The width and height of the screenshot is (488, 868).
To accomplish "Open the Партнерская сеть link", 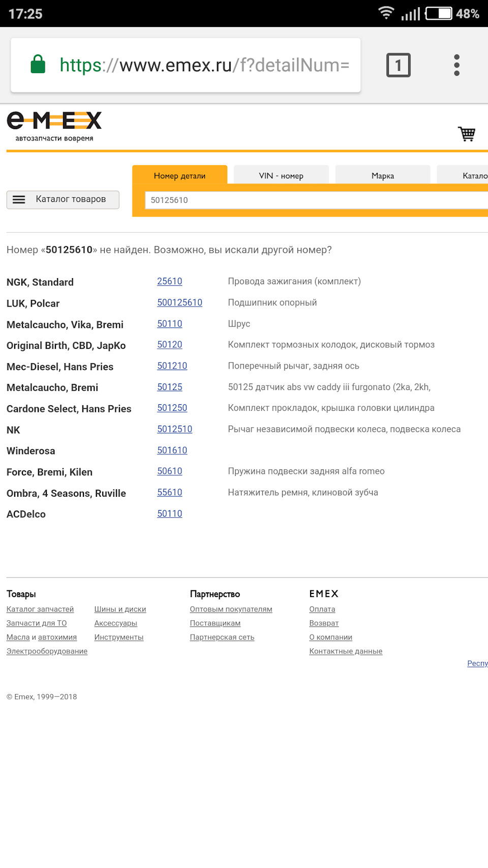I will (222, 637).
